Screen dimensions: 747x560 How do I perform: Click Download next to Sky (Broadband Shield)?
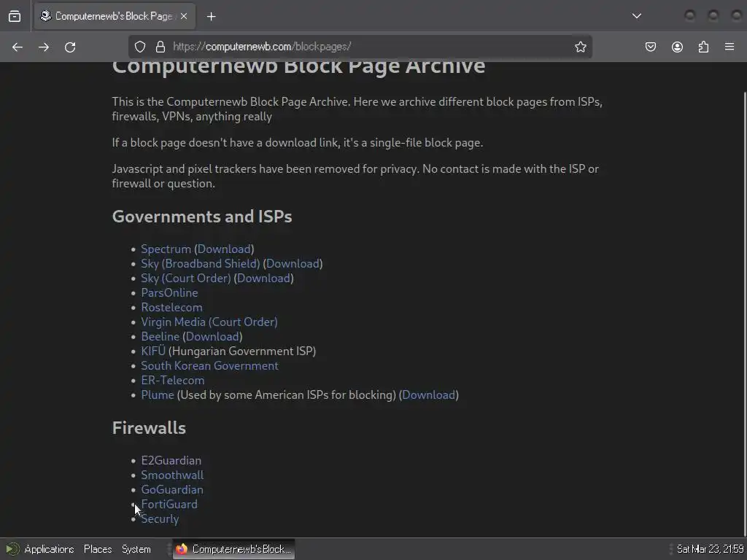(293, 264)
